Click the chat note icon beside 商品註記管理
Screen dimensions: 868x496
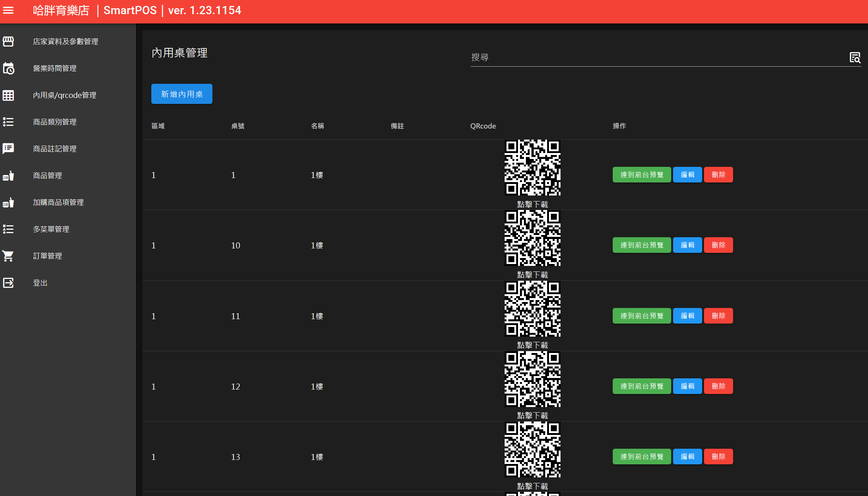[x=8, y=149]
